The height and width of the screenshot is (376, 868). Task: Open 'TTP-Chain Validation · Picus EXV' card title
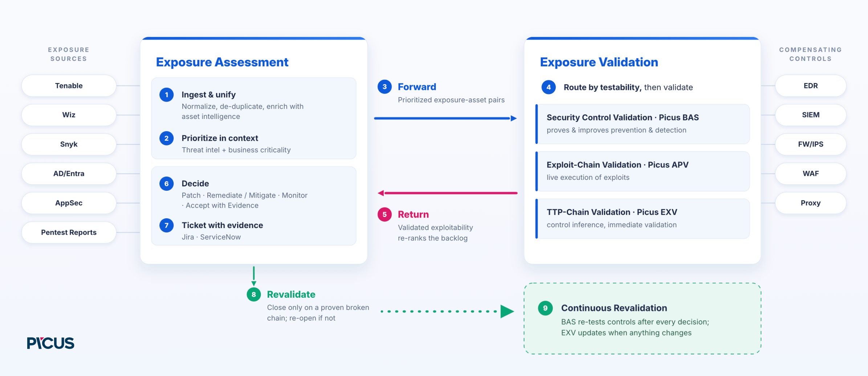612,212
